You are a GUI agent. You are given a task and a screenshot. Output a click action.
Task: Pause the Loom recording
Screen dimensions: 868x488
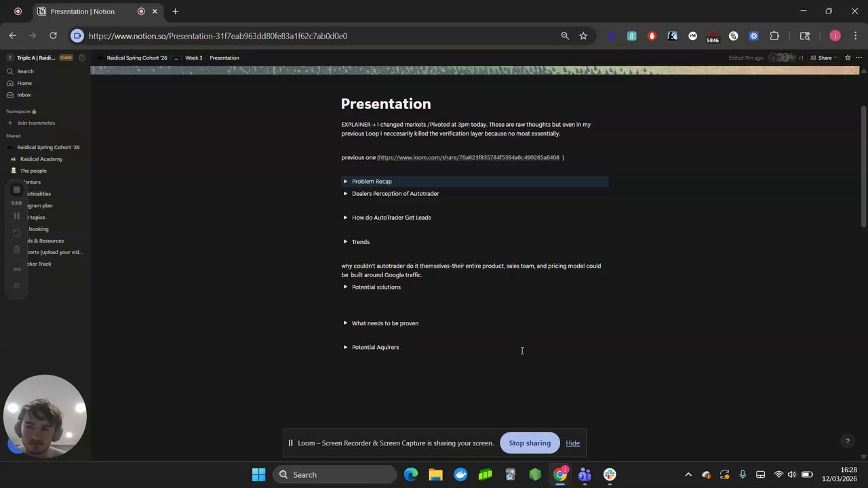[17, 216]
